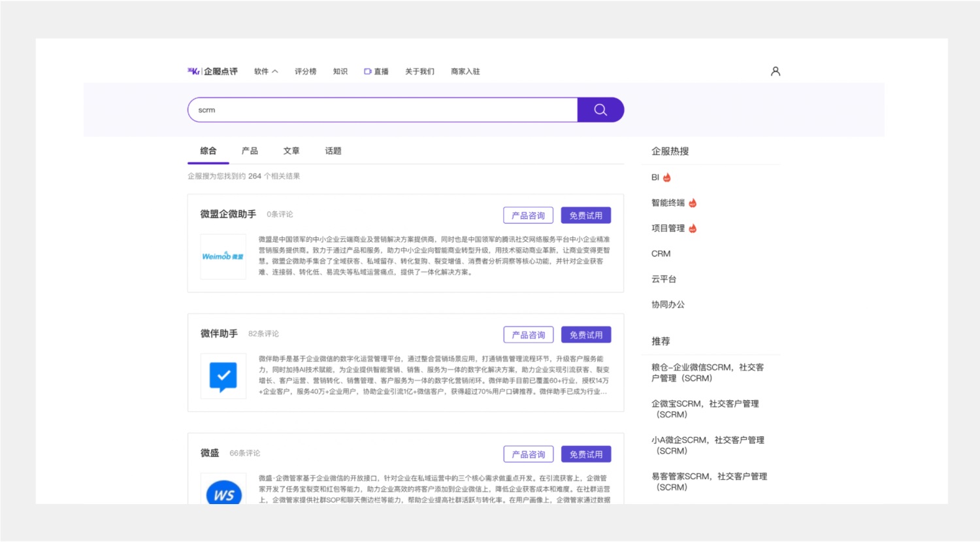Viewport: 980px width, 542px height.
Task: Click the fire icon beside 项目管理
Action: pyautogui.click(x=693, y=228)
